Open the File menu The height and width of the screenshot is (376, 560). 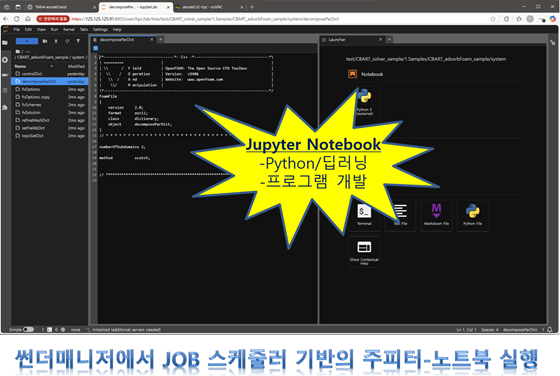click(16, 29)
